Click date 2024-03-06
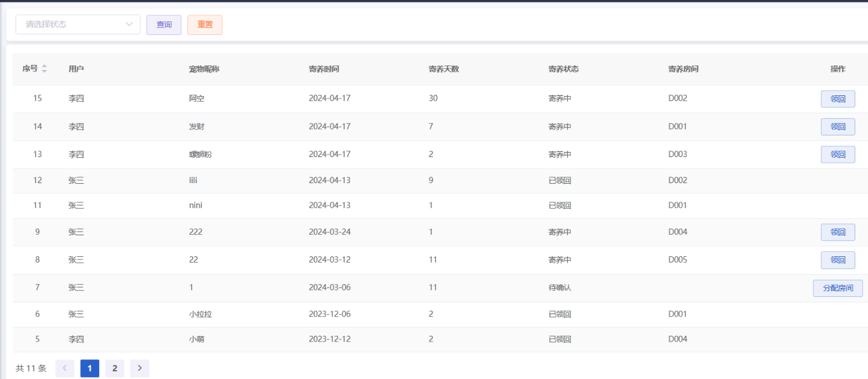Image resolution: width=868 pixels, height=379 pixels. point(330,287)
